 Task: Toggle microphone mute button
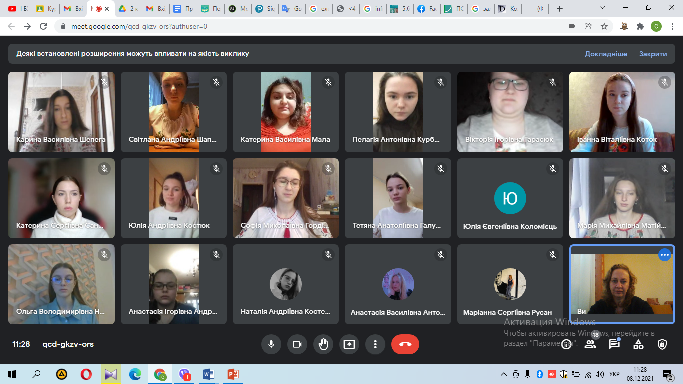click(271, 344)
